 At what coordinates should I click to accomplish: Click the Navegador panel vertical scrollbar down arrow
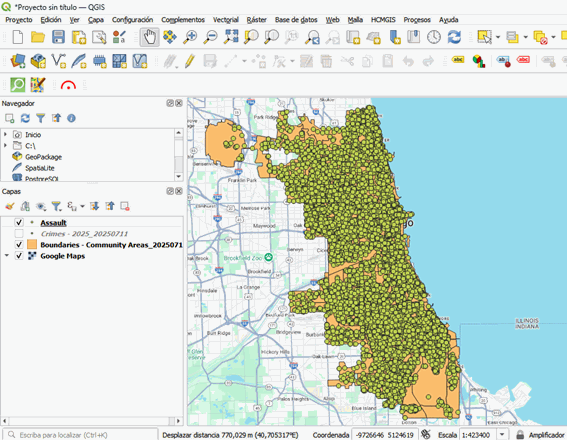179,176
